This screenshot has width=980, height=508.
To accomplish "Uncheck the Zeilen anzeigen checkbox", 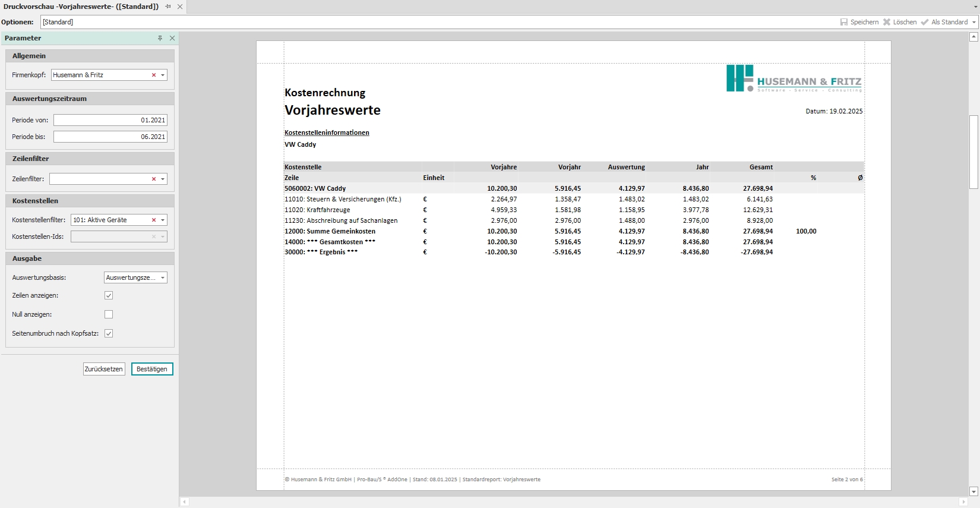I will click(109, 295).
